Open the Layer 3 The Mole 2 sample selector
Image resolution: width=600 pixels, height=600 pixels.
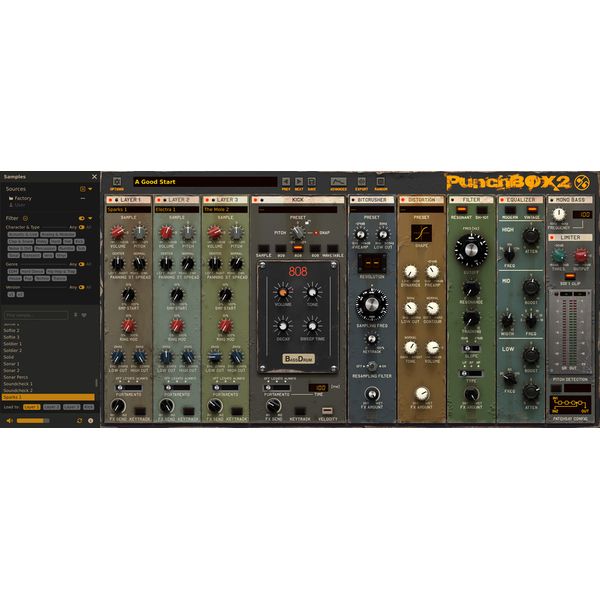point(225,209)
